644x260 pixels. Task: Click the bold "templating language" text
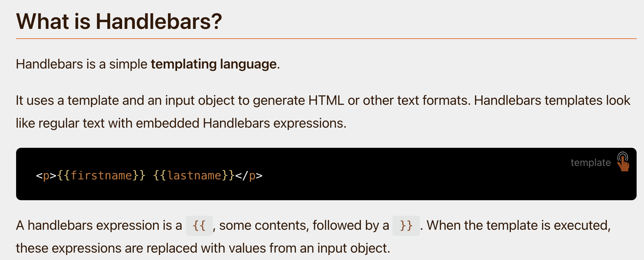tap(214, 64)
